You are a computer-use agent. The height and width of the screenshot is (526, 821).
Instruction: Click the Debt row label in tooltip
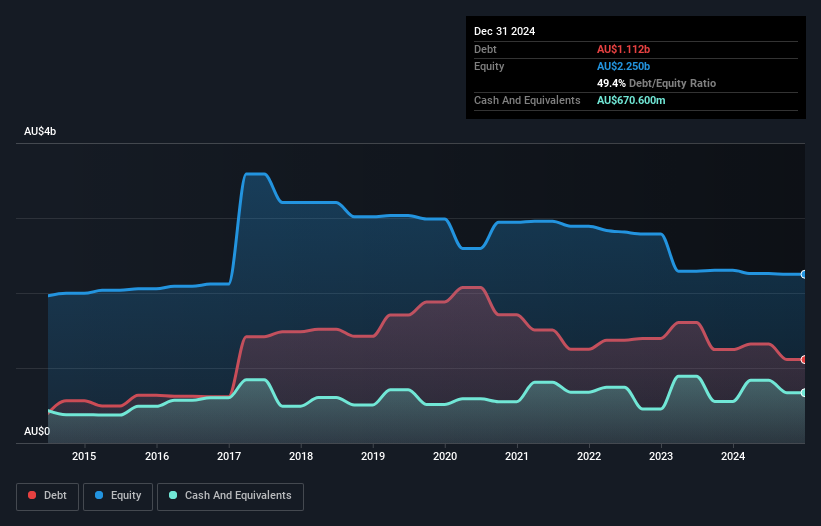point(485,49)
